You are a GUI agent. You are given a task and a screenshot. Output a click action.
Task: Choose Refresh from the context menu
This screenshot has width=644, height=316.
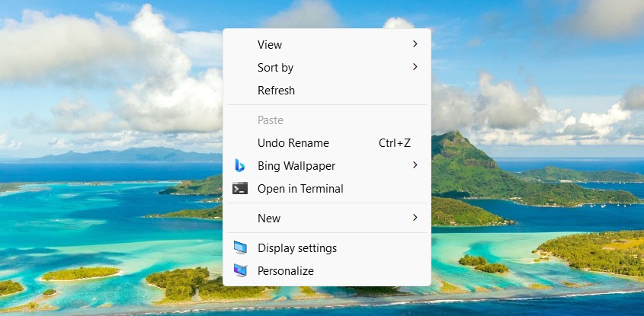pyautogui.click(x=326, y=91)
